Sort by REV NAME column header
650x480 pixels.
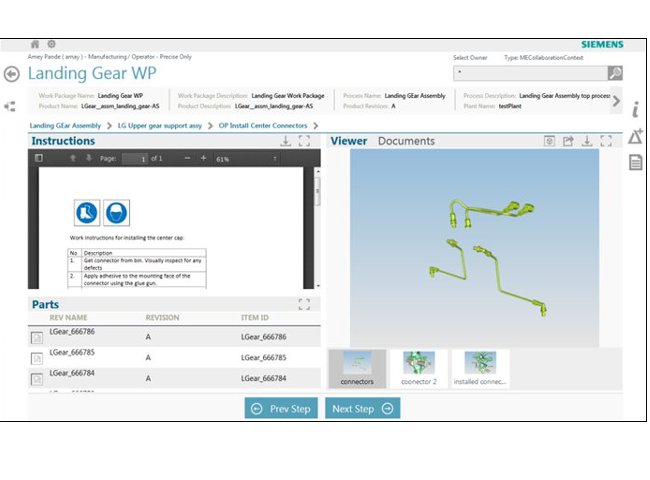68,318
